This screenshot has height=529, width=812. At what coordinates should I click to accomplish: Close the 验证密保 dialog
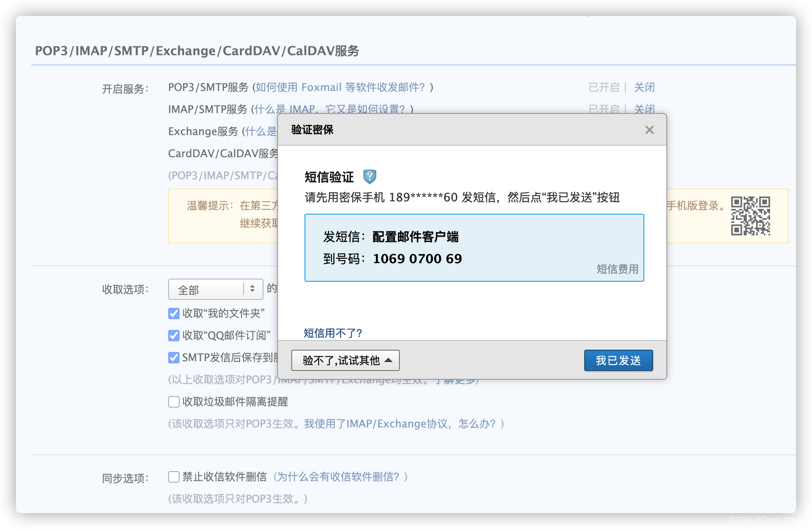649,130
